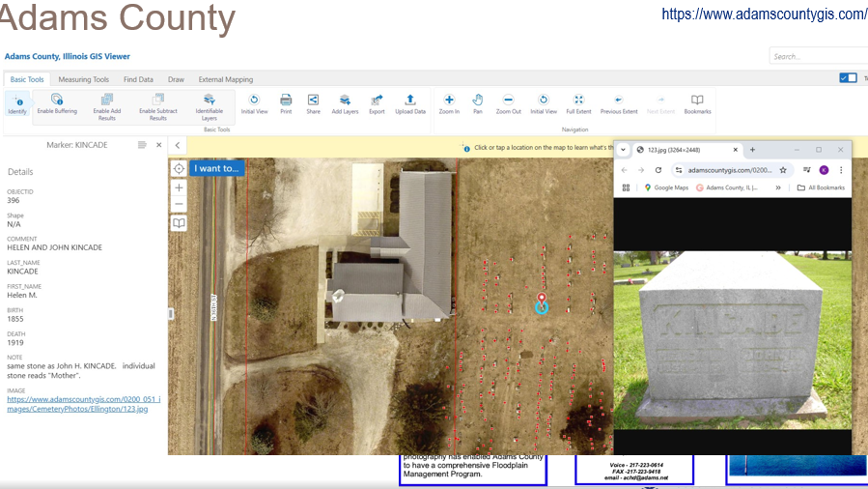
Task: Bookmark page with the star icon
Action: coord(783,170)
